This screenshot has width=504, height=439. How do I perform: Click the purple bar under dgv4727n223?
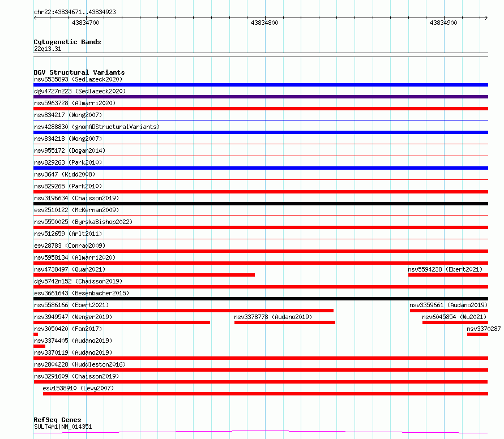[260, 97]
